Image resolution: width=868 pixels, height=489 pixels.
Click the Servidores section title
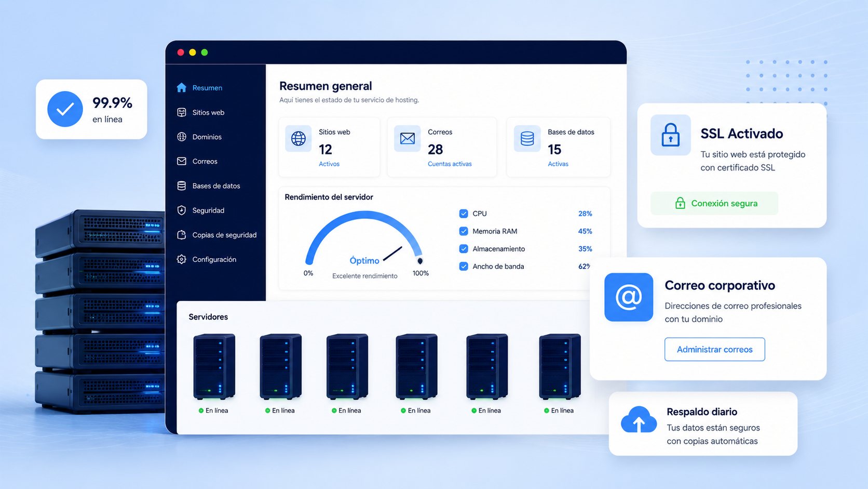pyautogui.click(x=208, y=317)
